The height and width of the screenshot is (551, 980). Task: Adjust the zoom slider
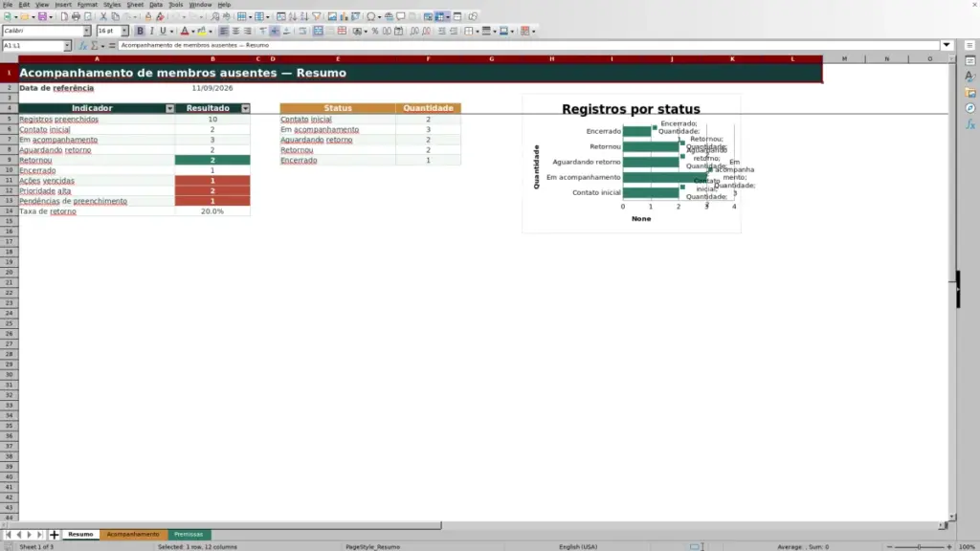click(x=919, y=546)
